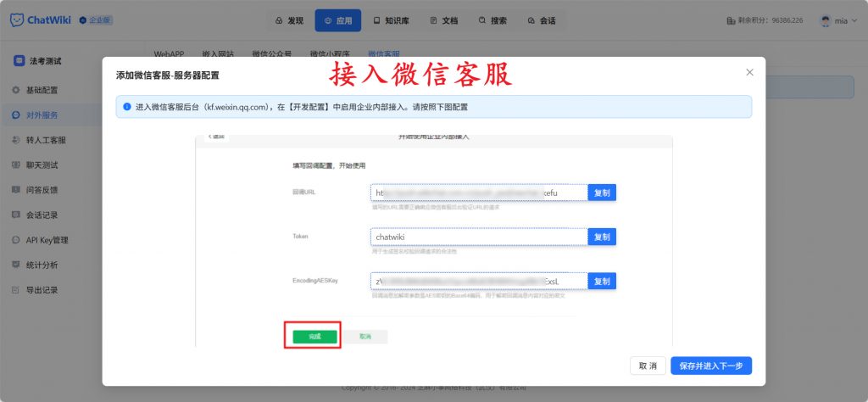
Task: Click the mia user avatar
Action: tap(826, 20)
